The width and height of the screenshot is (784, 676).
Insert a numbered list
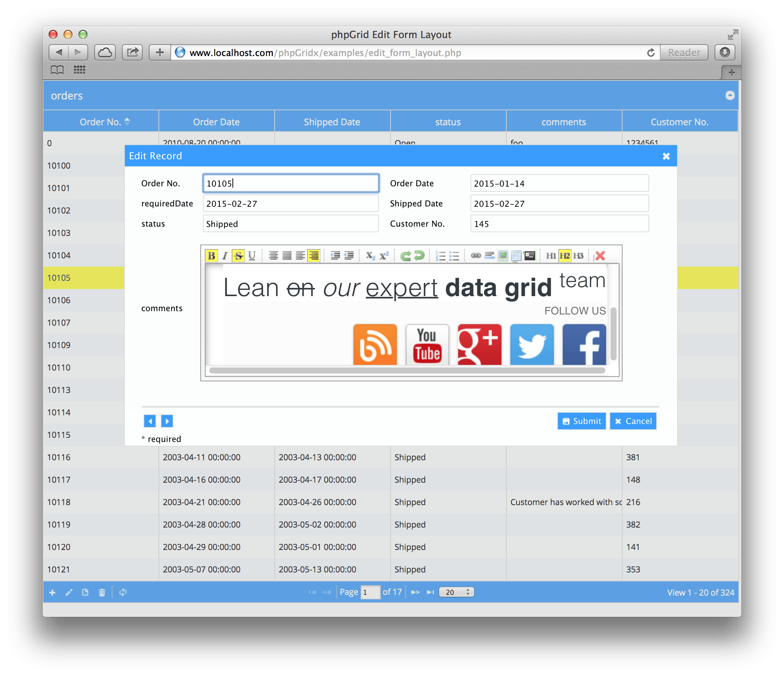441,256
